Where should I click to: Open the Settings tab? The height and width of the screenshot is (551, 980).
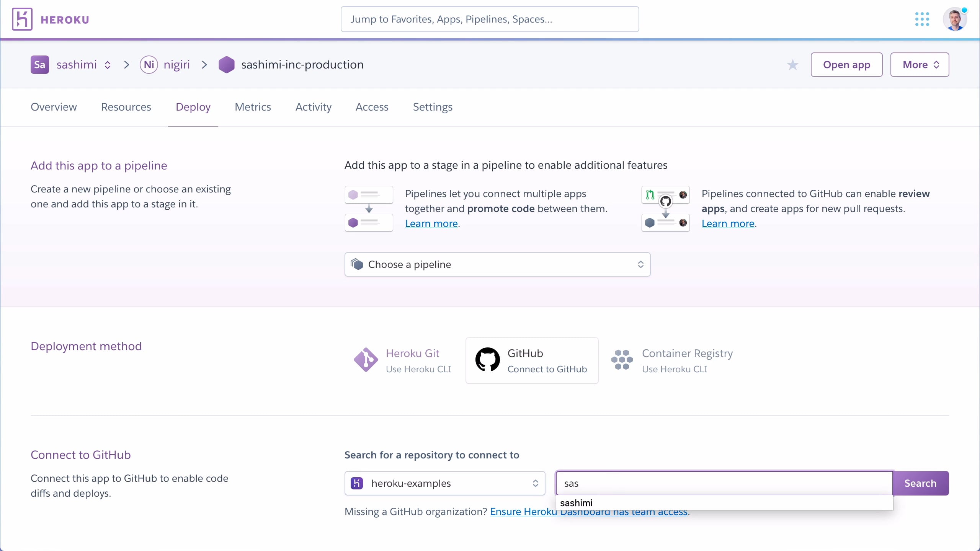click(433, 107)
